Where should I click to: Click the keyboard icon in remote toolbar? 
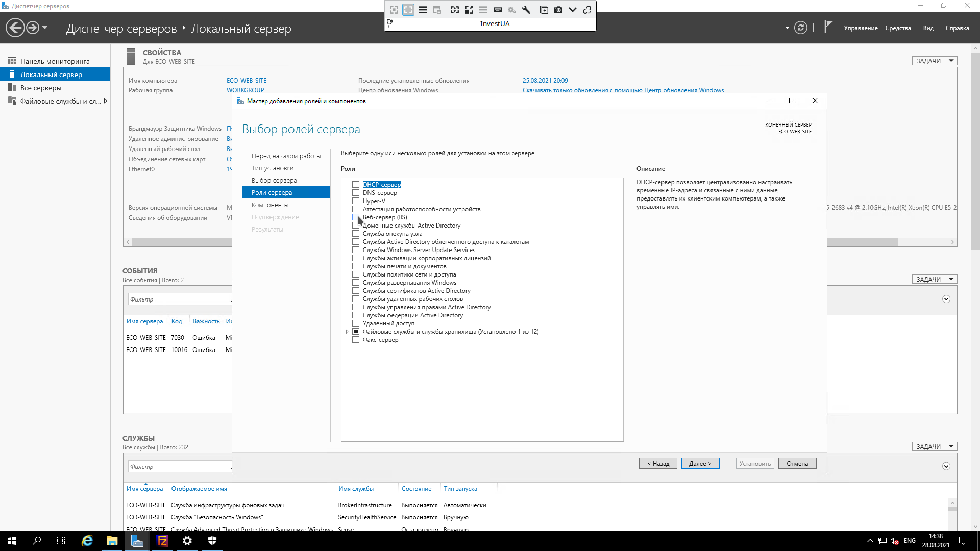[498, 10]
